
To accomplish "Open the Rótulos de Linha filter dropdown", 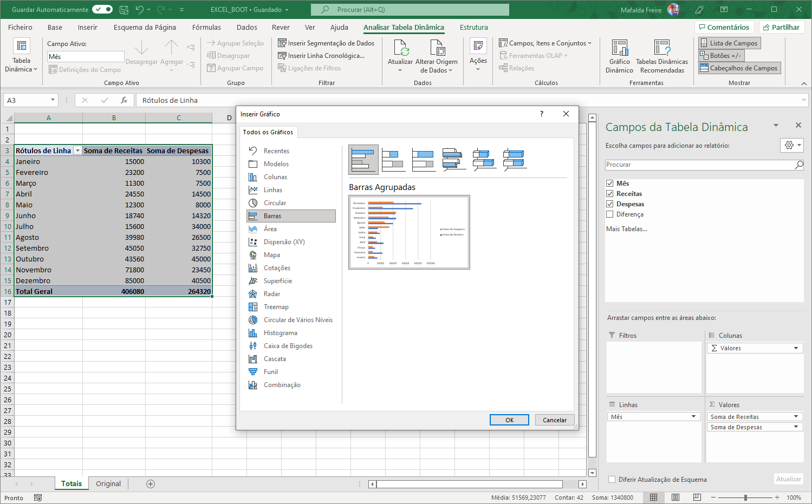I will coord(77,151).
